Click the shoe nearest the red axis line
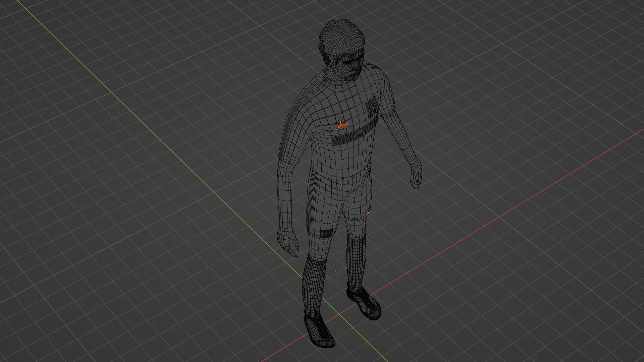 (x=364, y=300)
